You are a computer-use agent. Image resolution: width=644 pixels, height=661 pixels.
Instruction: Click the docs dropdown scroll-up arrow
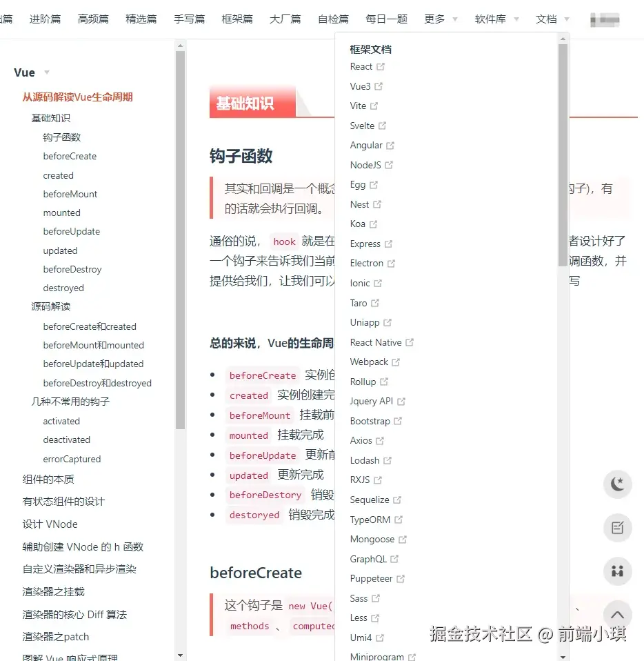[563, 39]
